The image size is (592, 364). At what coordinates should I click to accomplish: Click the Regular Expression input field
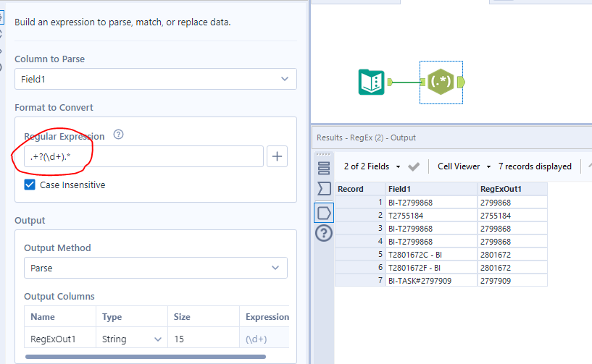[x=141, y=156]
